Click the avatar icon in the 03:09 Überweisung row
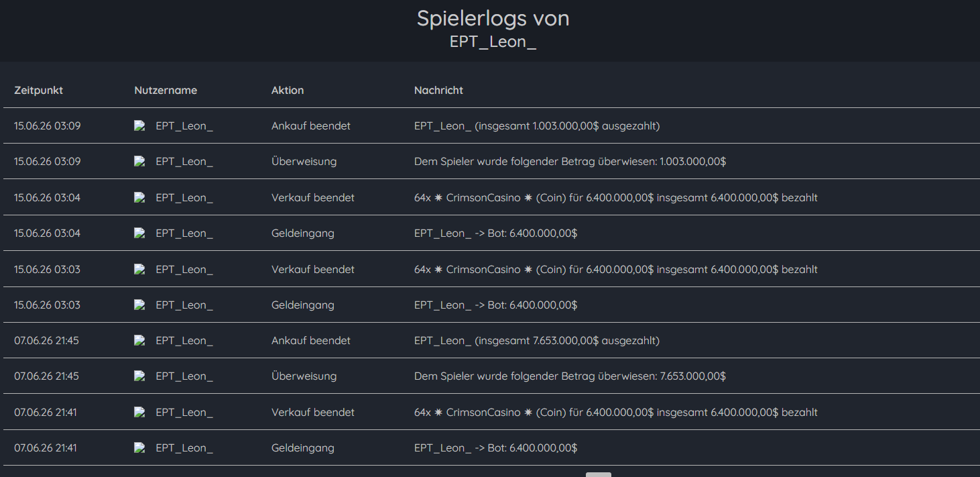This screenshot has width=980, height=477. point(139,162)
